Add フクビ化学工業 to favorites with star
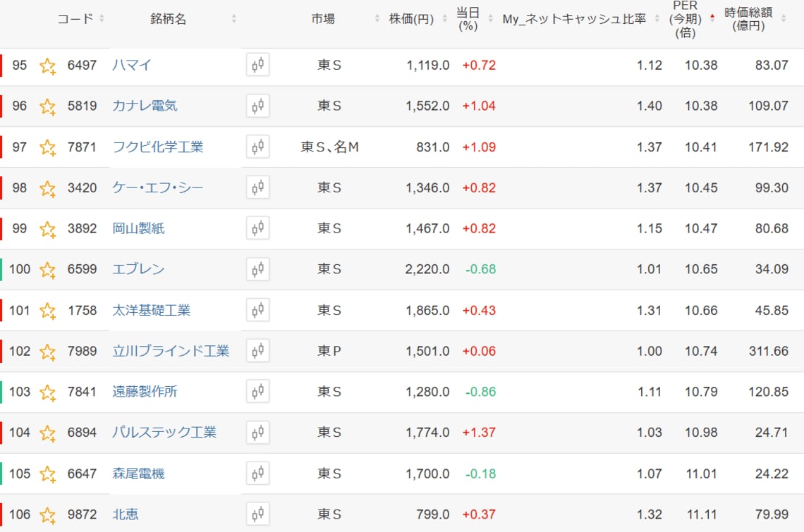 (47, 147)
